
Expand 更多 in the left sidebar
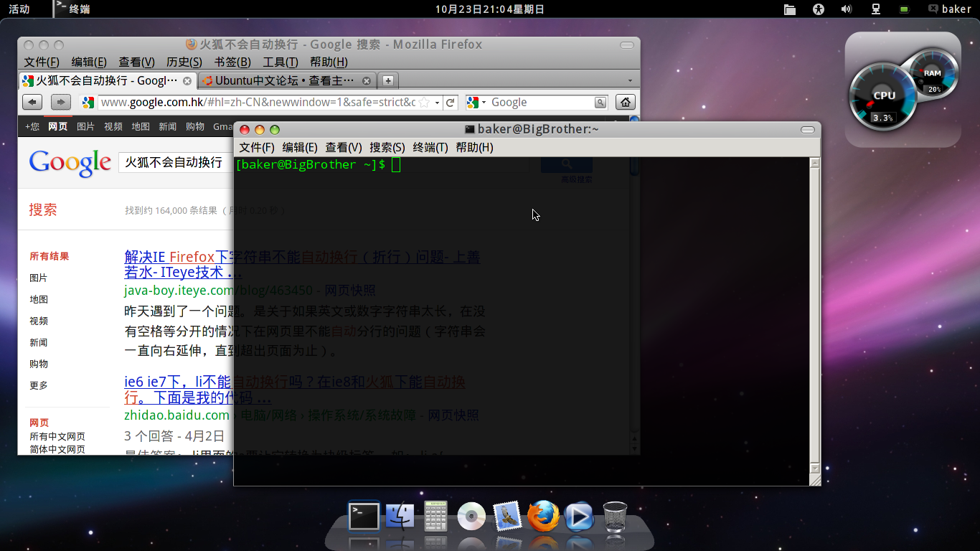(39, 385)
